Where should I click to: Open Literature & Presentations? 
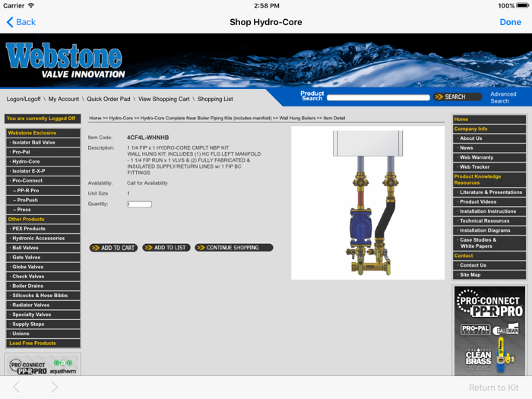pos(489,192)
